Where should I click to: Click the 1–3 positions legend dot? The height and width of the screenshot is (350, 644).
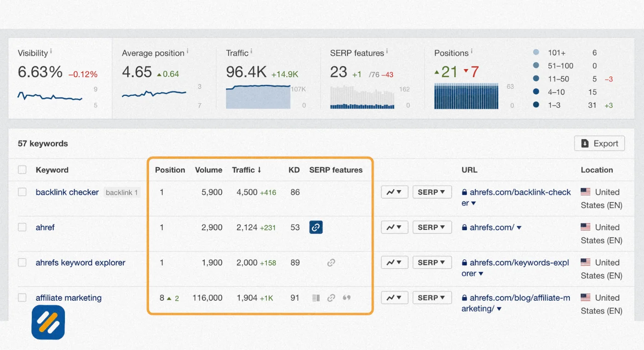(536, 105)
